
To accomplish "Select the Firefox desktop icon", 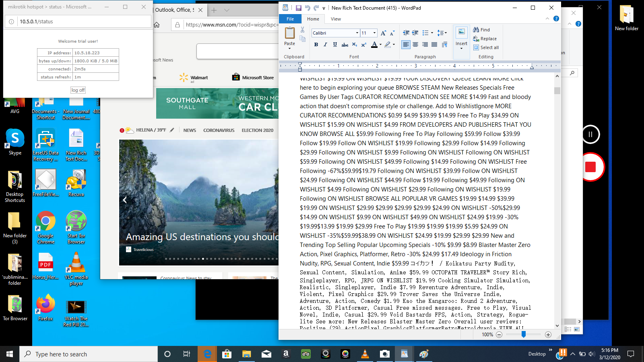I will [45, 308].
